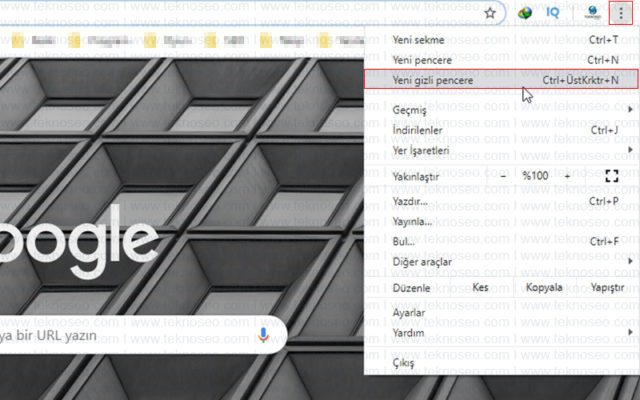Bookmark this page with the star icon
Screen dimensions: 640x400
490,13
